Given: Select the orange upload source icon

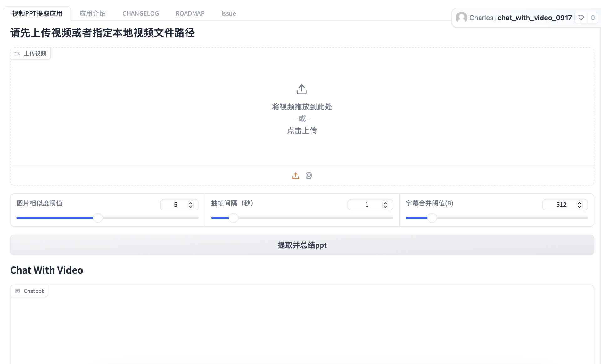Looking at the screenshot, I should 295,176.
